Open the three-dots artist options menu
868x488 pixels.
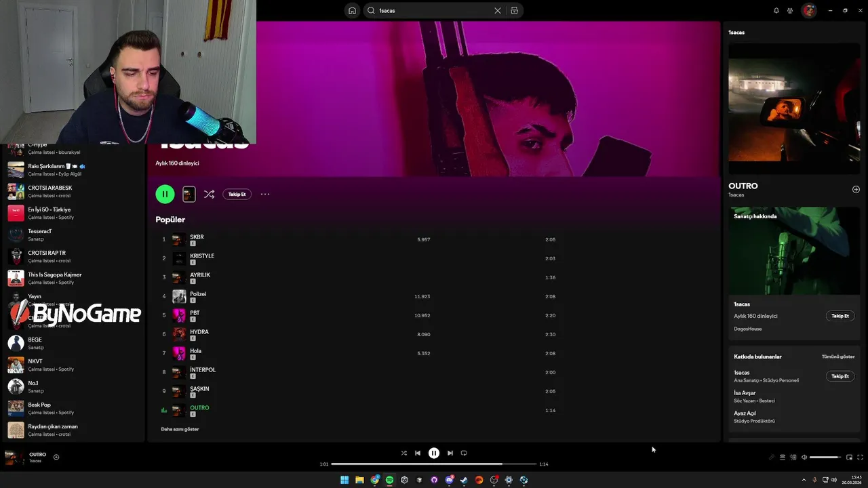265,194
